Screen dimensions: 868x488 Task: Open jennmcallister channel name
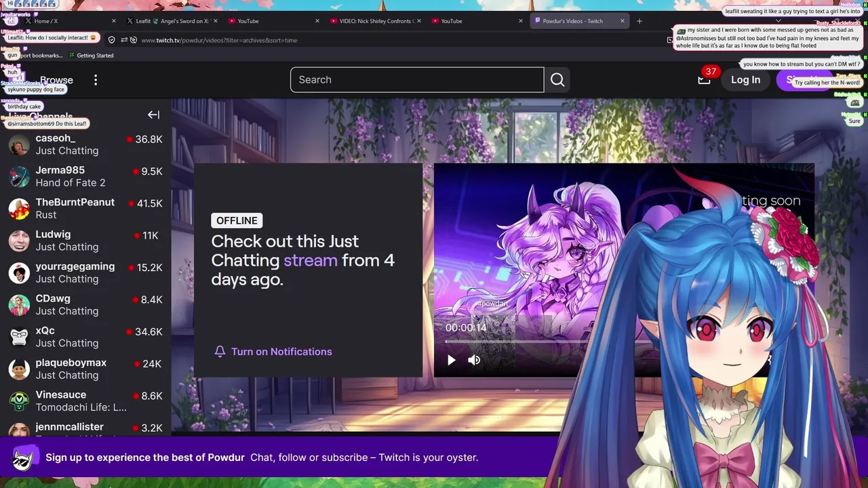[x=70, y=427]
